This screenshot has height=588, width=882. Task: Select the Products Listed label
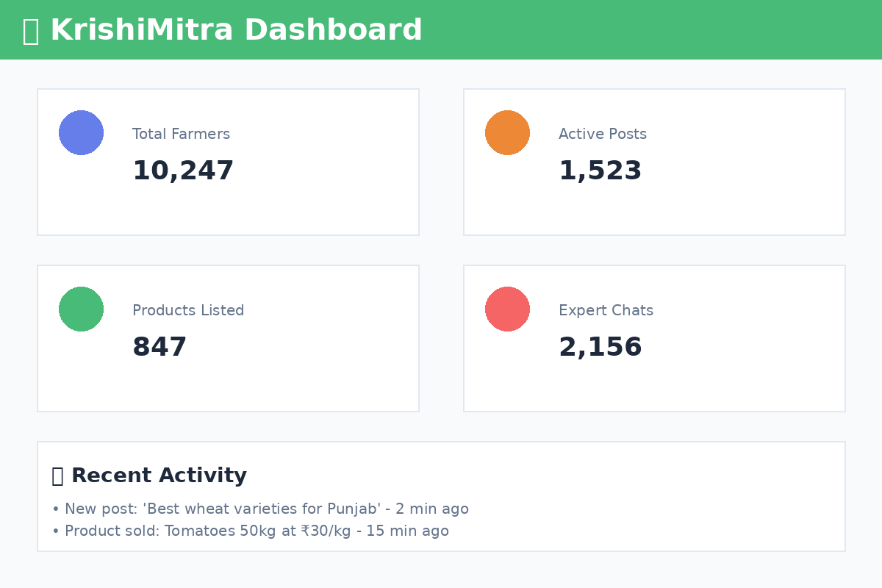coord(188,311)
